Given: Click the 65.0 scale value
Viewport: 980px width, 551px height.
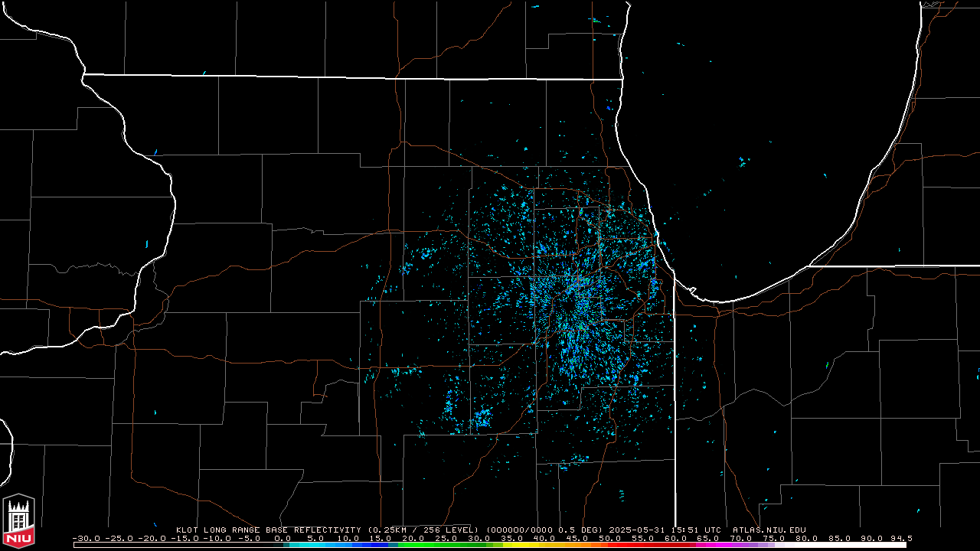Looking at the screenshot, I should click(708, 538).
